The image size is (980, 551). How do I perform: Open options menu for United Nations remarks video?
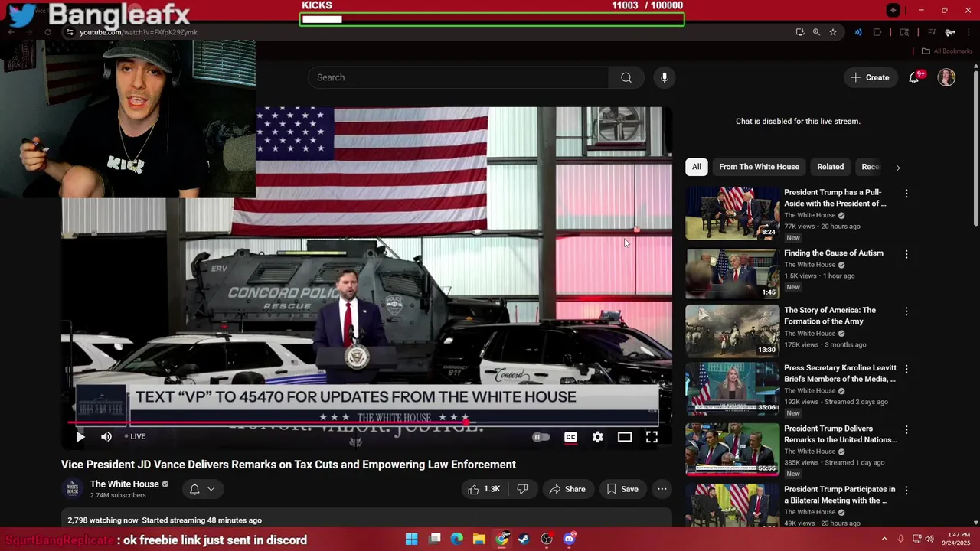906,429
